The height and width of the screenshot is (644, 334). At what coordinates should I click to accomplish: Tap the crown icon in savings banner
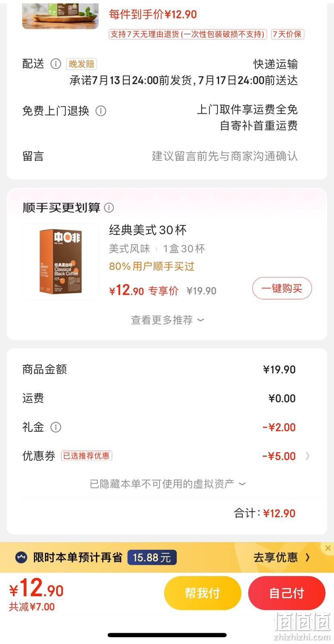21,558
